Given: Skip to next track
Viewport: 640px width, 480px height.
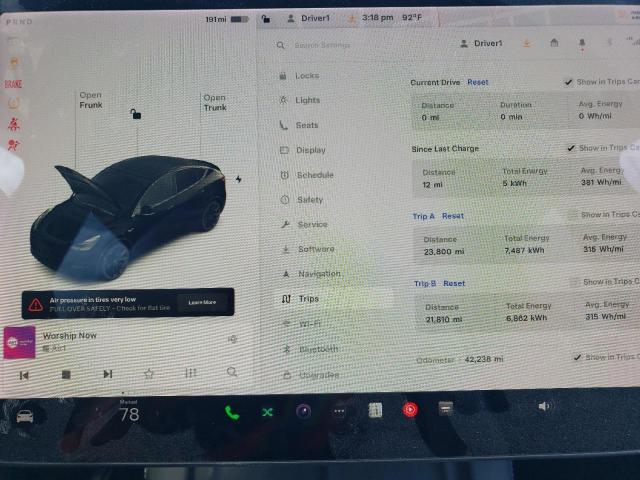Looking at the screenshot, I should 107,374.
